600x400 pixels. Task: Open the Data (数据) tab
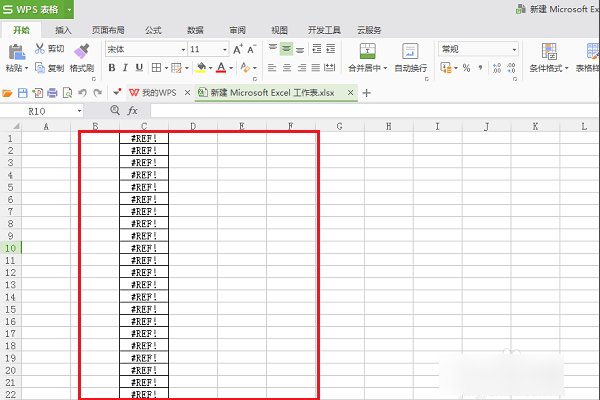(195, 30)
